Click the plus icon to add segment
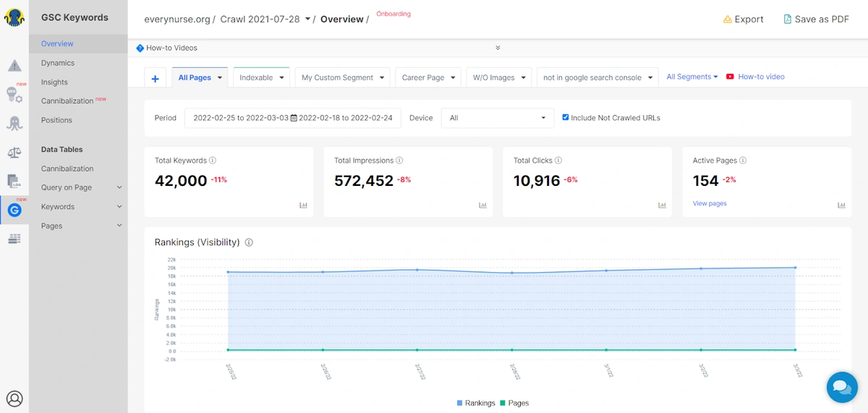This screenshot has width=868, height=413. pos(155,78)
